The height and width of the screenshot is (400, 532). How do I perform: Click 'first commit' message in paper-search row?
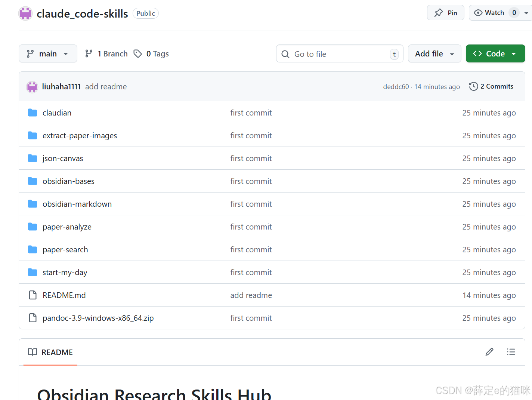coord(251,250)
